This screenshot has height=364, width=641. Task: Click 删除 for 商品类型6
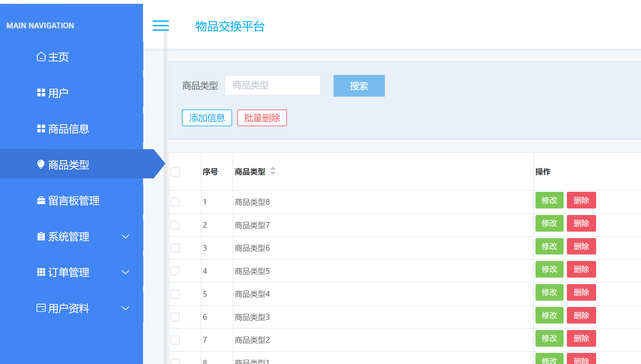582,246
